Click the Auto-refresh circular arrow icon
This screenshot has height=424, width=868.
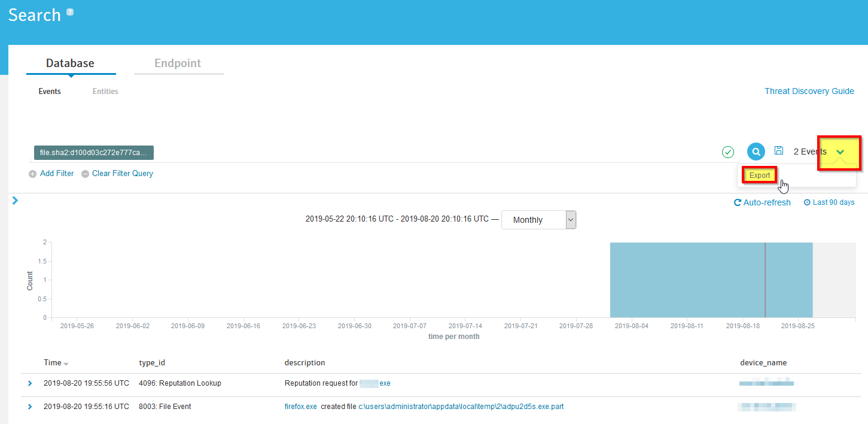pos(738,203)
